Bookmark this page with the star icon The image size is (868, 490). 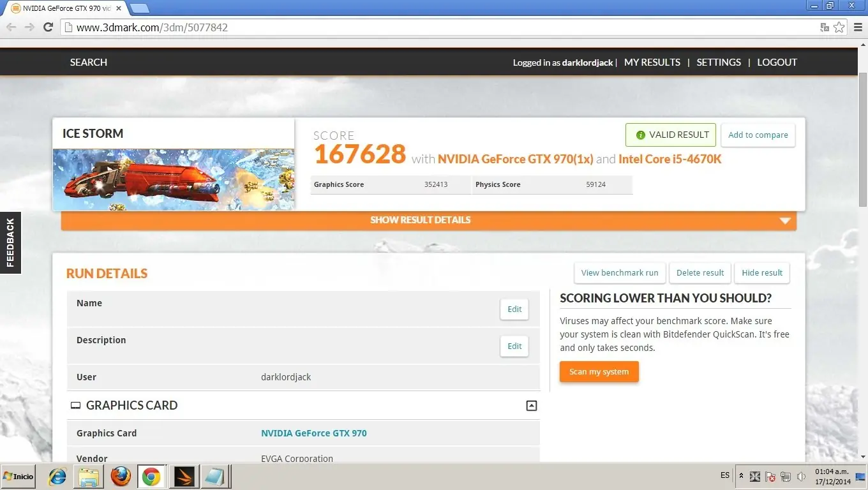839,27
